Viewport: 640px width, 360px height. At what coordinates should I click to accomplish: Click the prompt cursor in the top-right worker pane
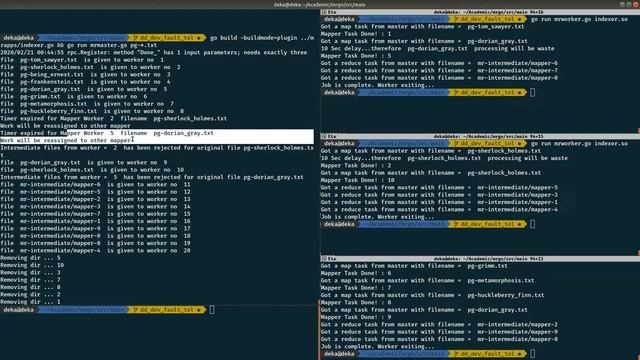[532, 93]
